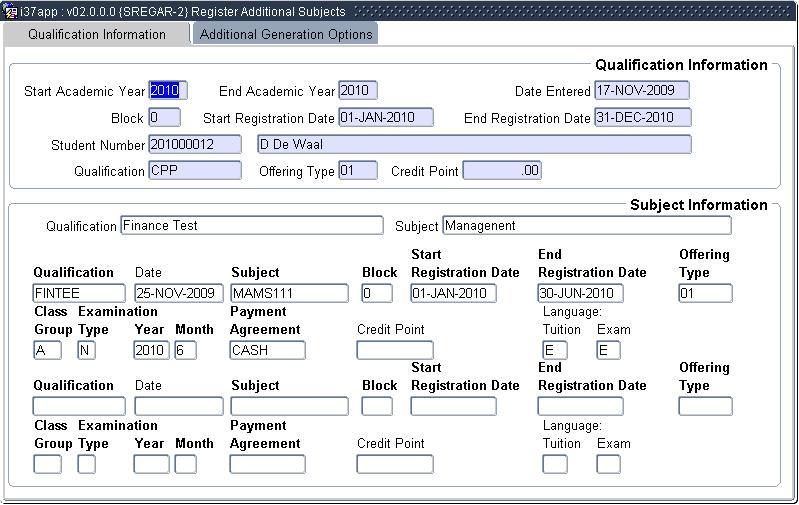Click the Subject field showing Management
Screen dimensions: 799x505
(586, 226)
